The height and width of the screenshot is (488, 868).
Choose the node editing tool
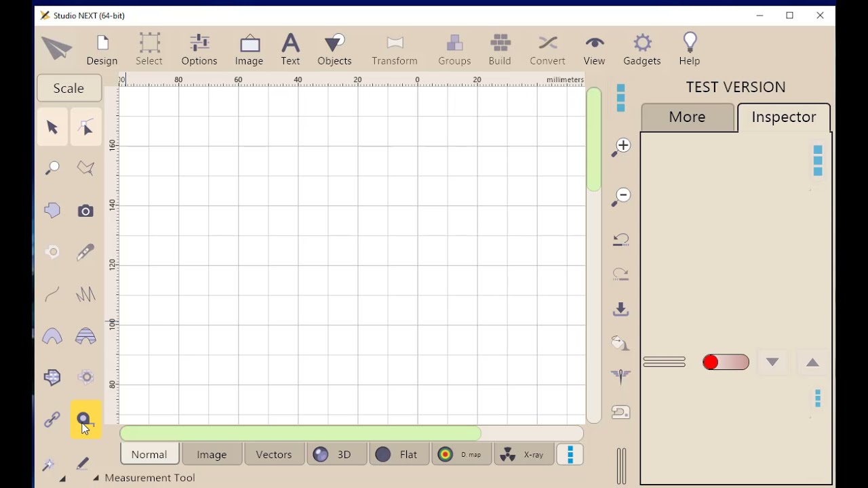[85, 127]
